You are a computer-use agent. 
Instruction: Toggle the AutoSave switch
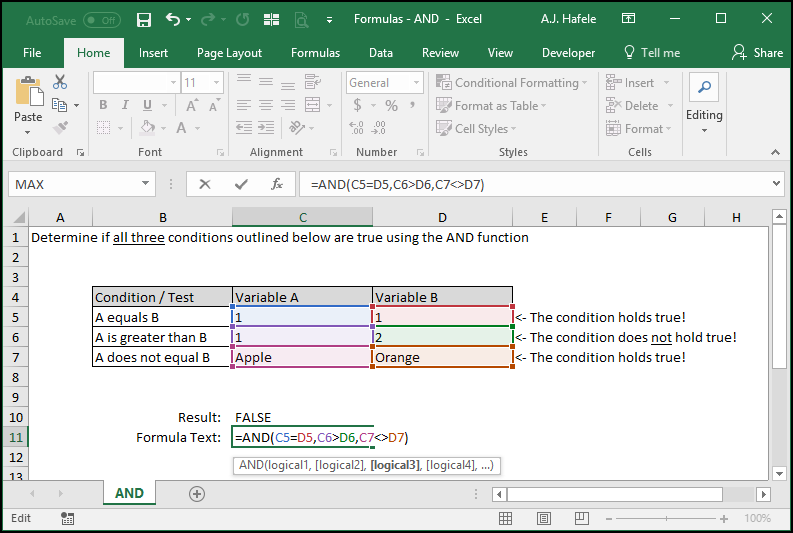pyautogui.click(x=102, y=20)
